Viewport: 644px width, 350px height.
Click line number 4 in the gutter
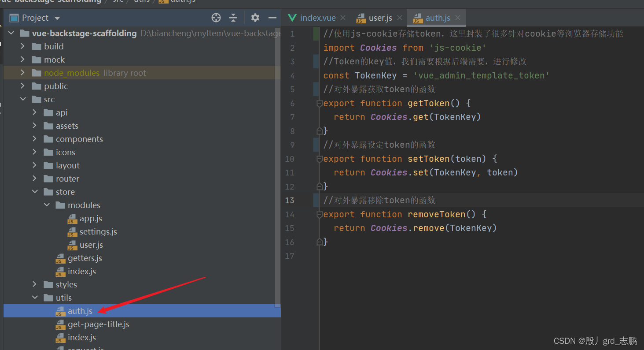(x=292, y=75)
